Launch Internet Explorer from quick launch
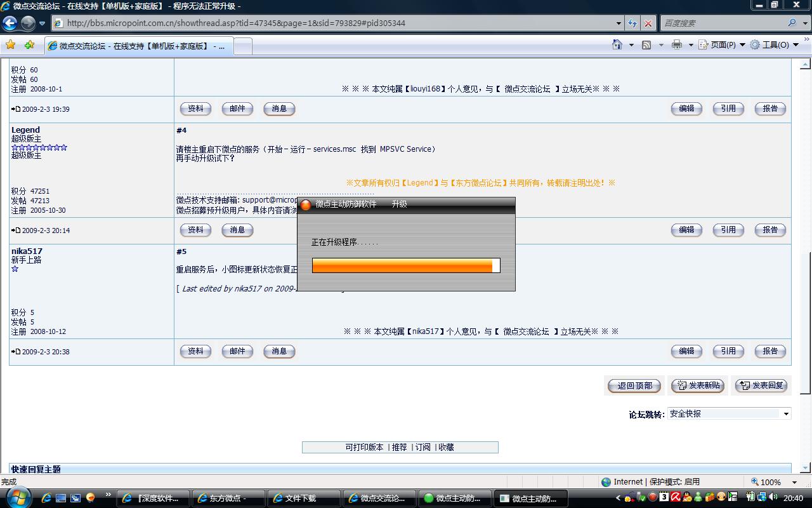812x508 pixels. pos(46,498)
